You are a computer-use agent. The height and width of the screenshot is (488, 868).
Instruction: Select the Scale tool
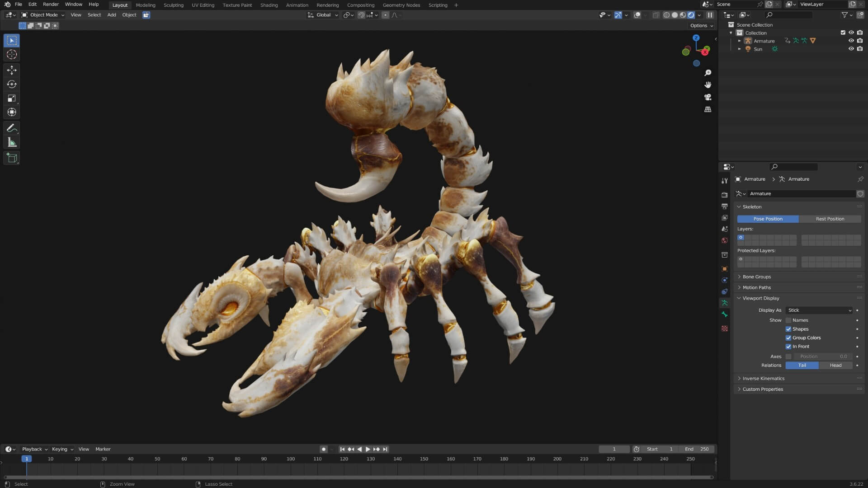click(x=12, y=98)
